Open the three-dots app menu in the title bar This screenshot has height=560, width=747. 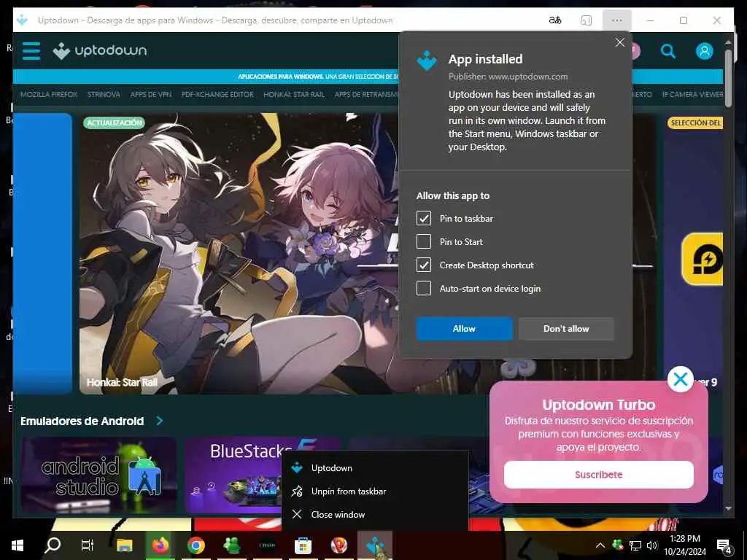tap(617, 20)
